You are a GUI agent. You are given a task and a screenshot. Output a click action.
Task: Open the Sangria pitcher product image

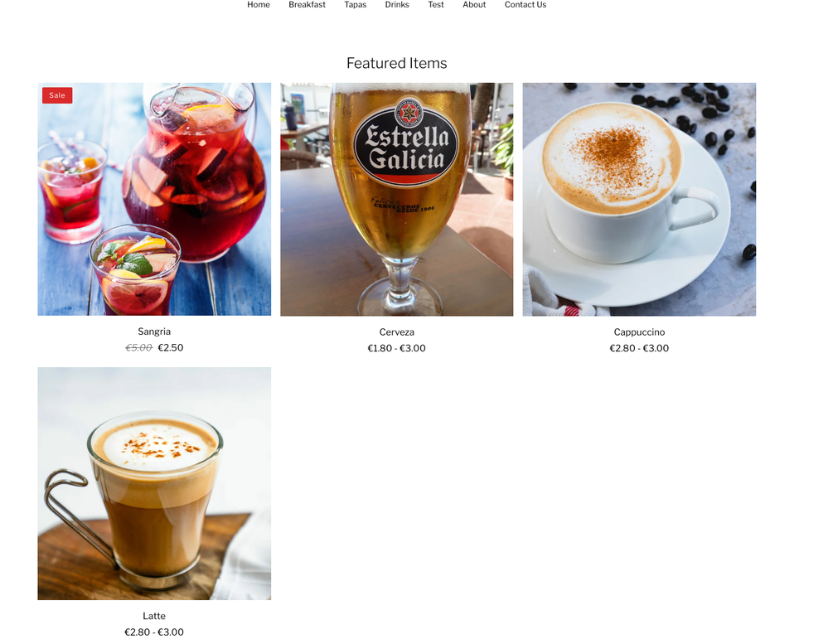coord(154,199)
